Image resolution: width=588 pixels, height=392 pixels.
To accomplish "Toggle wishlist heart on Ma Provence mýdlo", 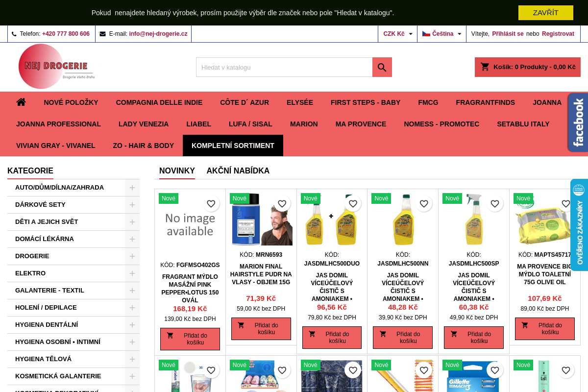I will click(x=566, y=204).
